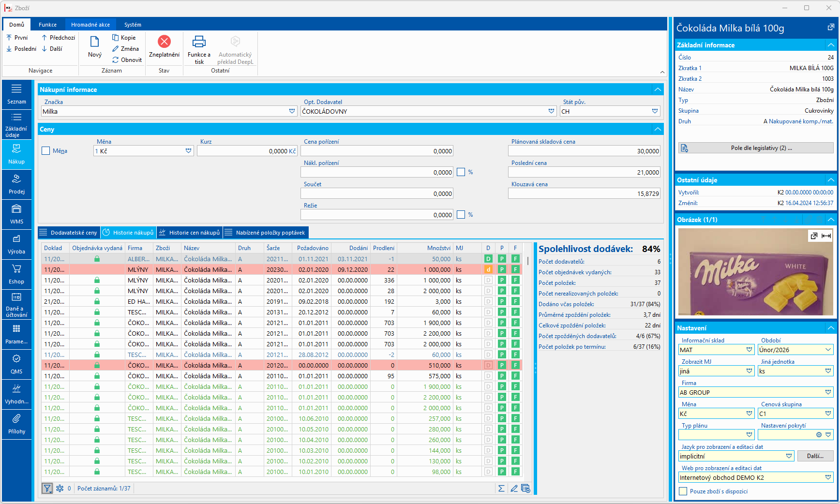Click the sum (Σ) icon below the table

(501, 489)
